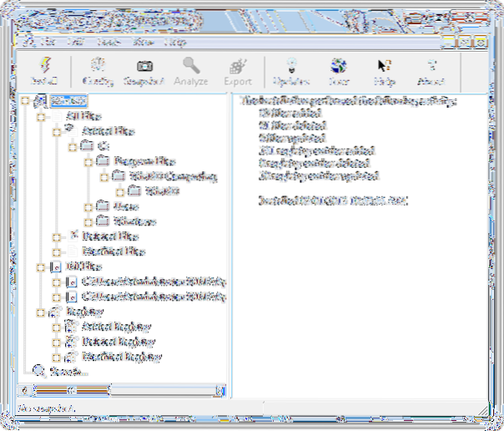
Task: Collapse the Added Files tree node
Action: click(55, 131)
